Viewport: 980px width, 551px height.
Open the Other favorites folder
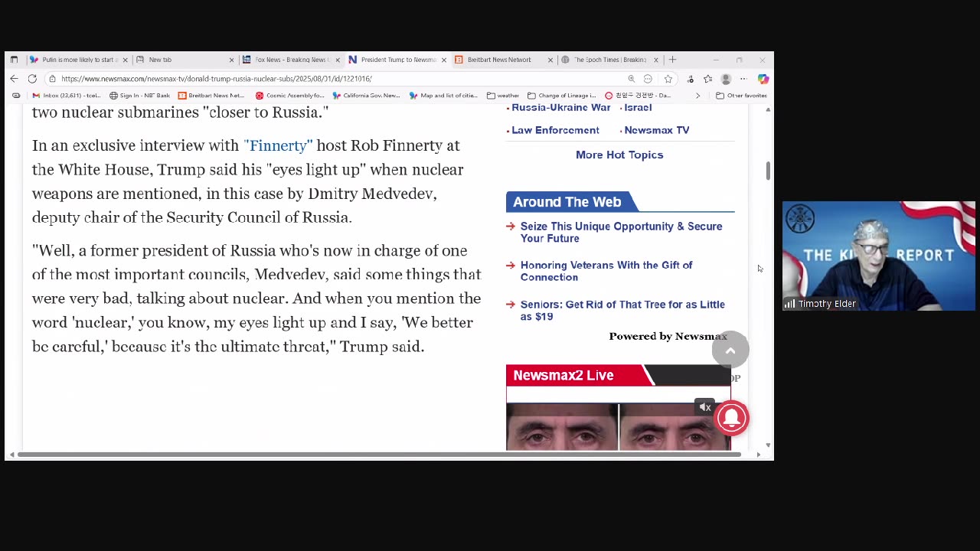(x=741, y=96)
